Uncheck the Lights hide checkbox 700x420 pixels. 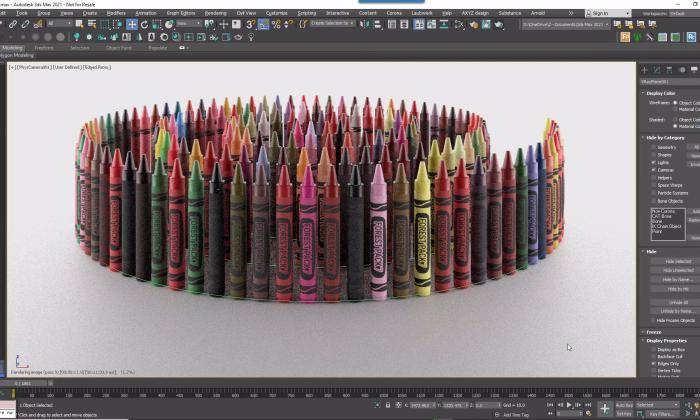point(654,162)
